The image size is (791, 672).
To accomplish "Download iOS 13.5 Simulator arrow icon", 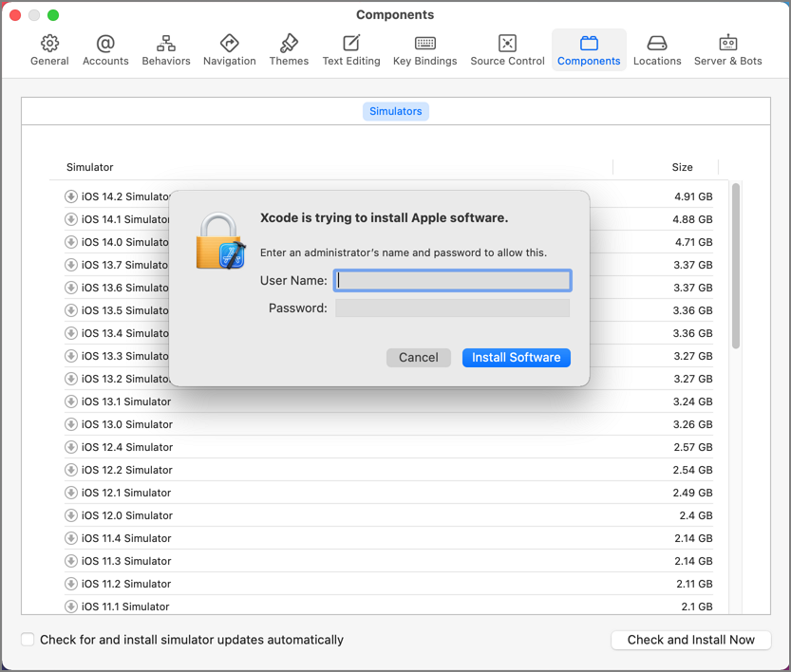I will (71, 310).
